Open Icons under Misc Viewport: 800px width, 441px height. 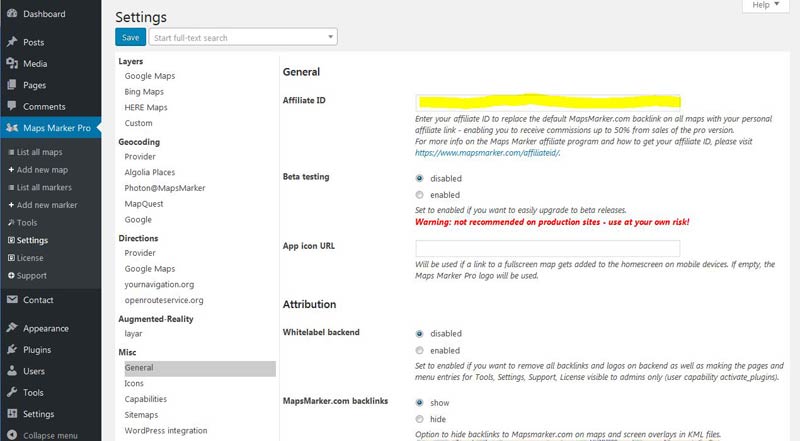pos(134,383)
